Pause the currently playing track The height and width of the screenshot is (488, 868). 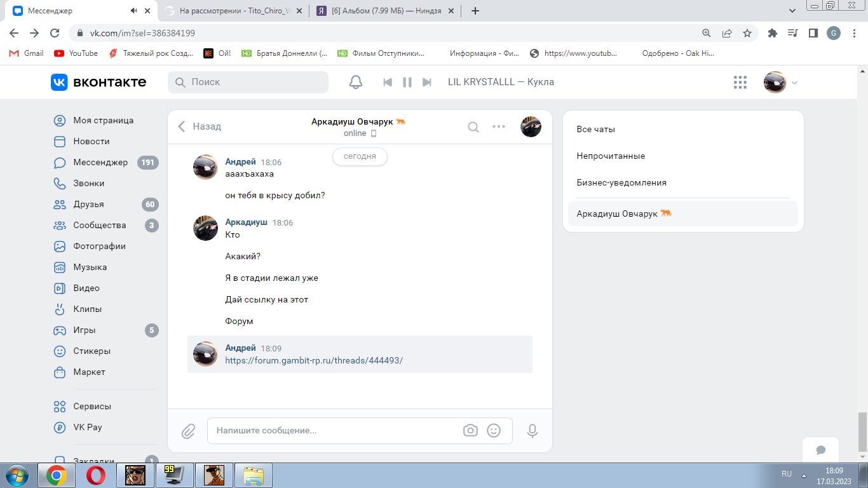pos(407,82)
